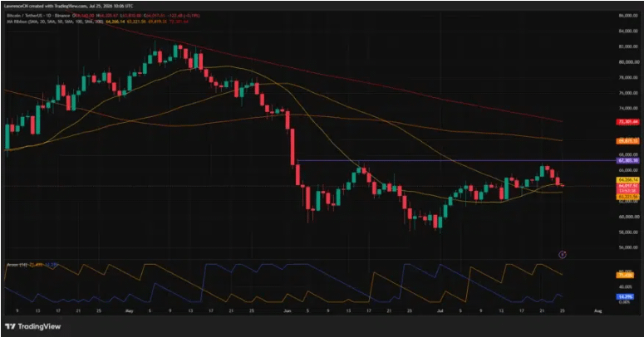
Task: Select the MA Ribbon indicator legend
Action: 55,22
